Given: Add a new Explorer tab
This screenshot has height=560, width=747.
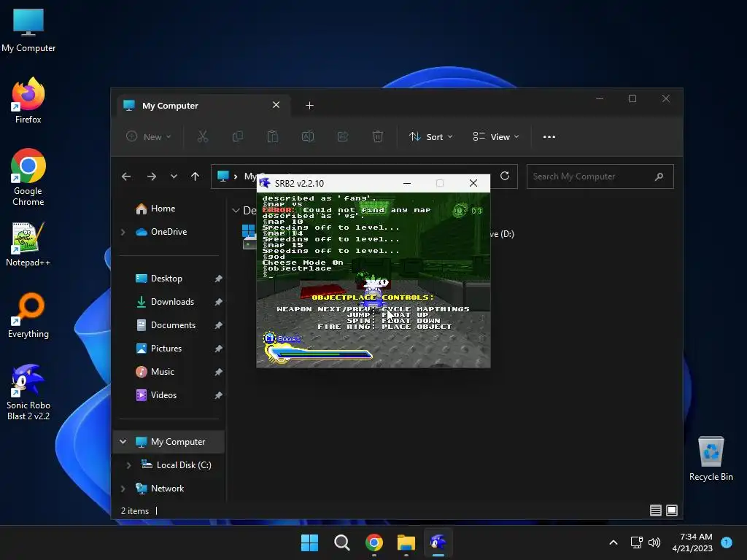Looking at the screenshot, I should click(309, 106).
